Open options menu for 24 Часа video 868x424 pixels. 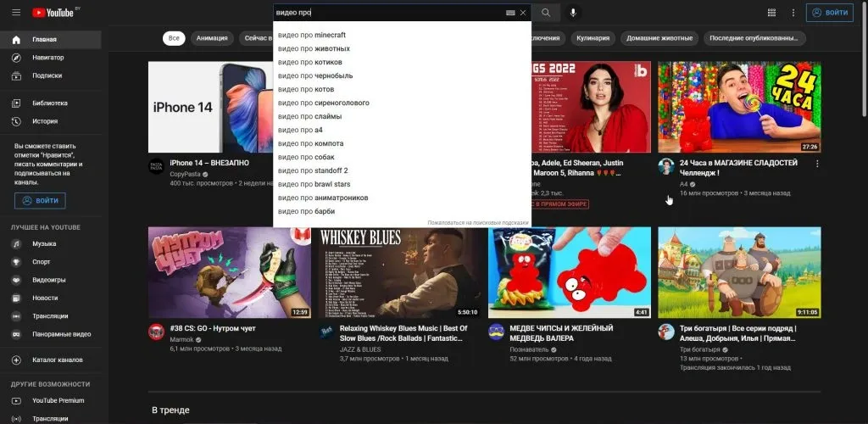(817, 164)
